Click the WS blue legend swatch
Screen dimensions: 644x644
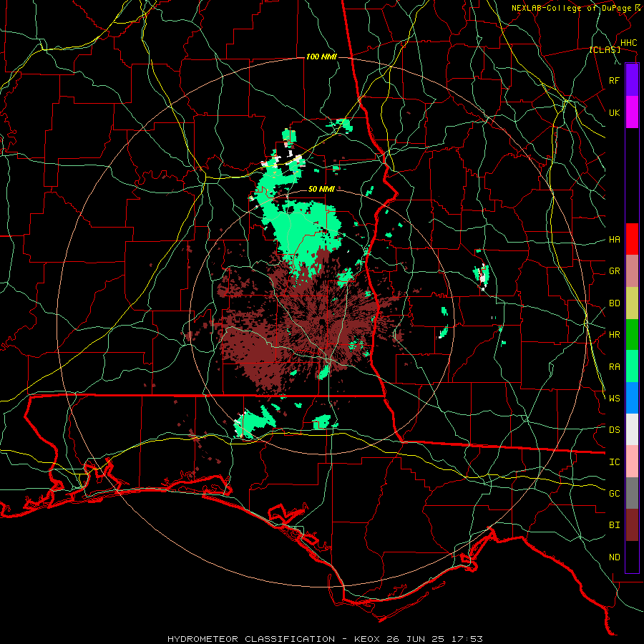click(x=632, y=398)
